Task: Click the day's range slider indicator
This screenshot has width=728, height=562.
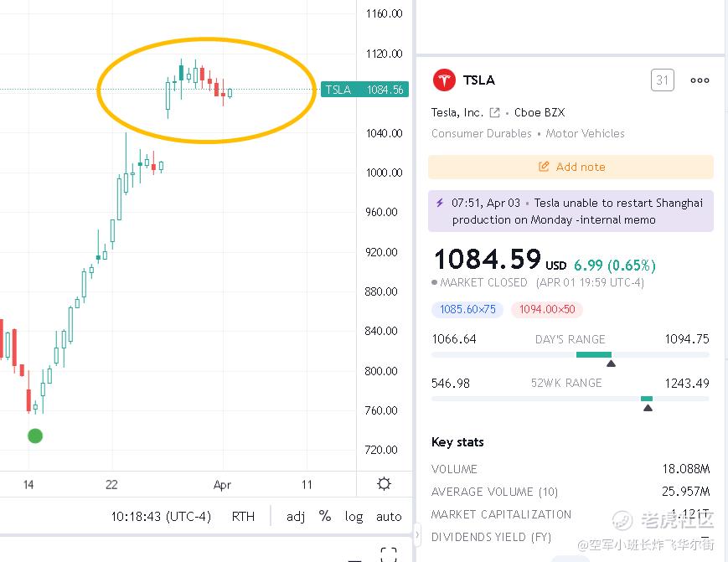Action: pos(611,363)
